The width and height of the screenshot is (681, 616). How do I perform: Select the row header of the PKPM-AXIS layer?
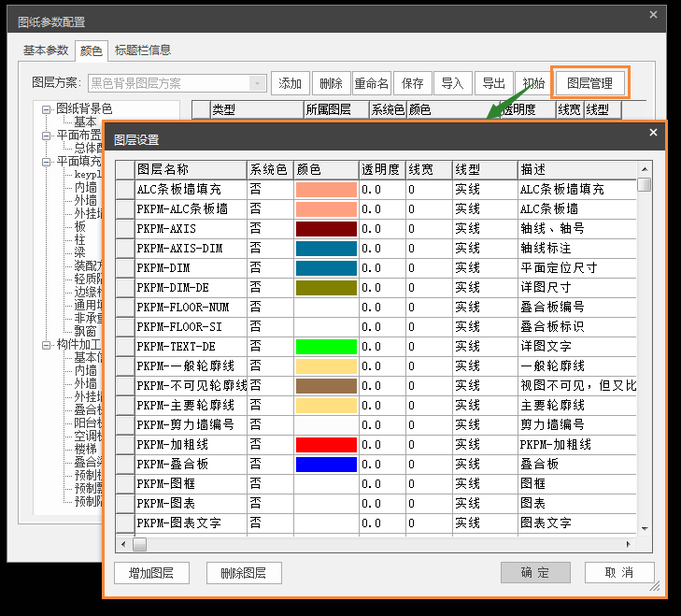(x=124, y=228)
